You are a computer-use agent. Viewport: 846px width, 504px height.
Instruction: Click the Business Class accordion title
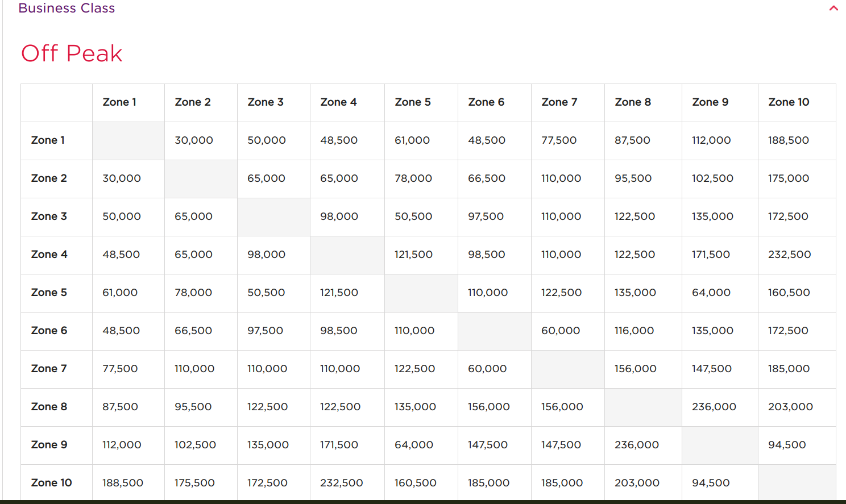[x=67, y=8]
